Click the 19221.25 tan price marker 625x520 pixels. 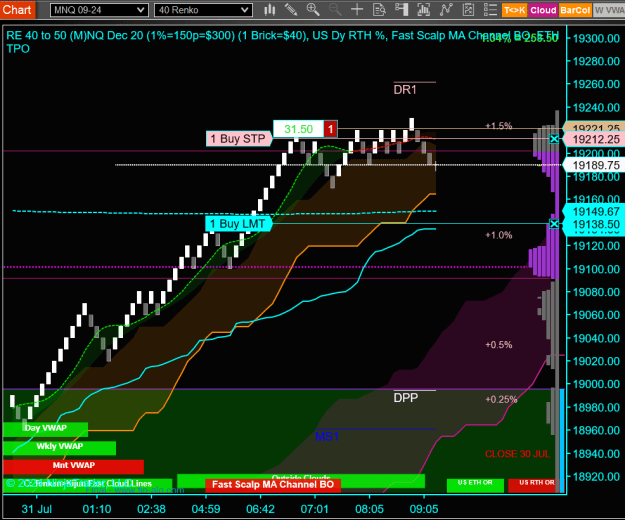[595, 127]
